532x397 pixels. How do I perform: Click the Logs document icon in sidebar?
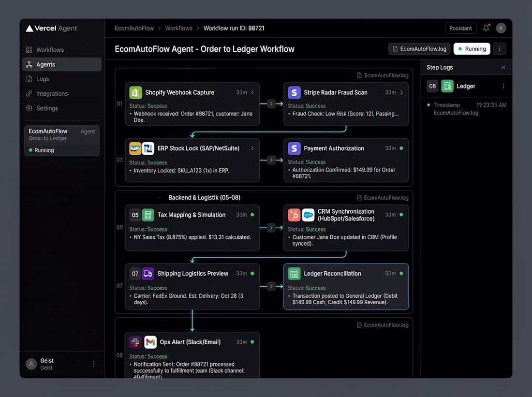pyautogui.click(x=29, y=79)
